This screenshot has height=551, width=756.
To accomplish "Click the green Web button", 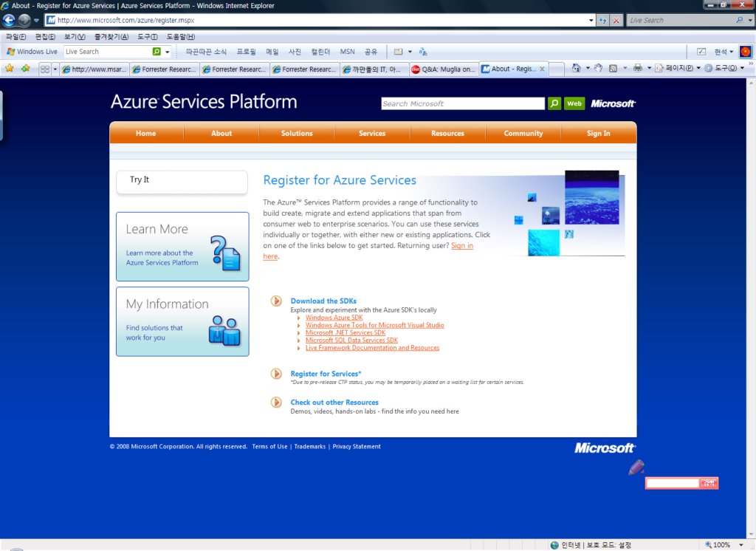I will tap(574, 103).
